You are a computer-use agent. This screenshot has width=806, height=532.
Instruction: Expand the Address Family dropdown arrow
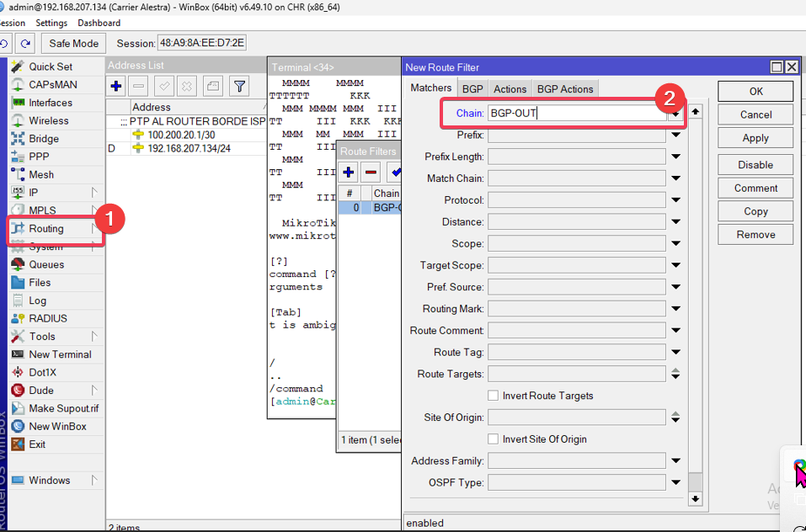tap(675, 461)
